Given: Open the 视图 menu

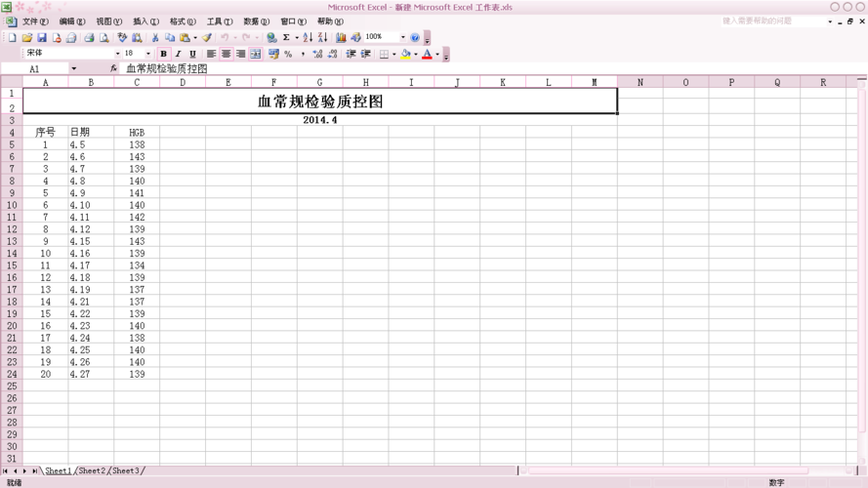Looking at the screenshot, I should pyautogui.click(x=108, y=21).
